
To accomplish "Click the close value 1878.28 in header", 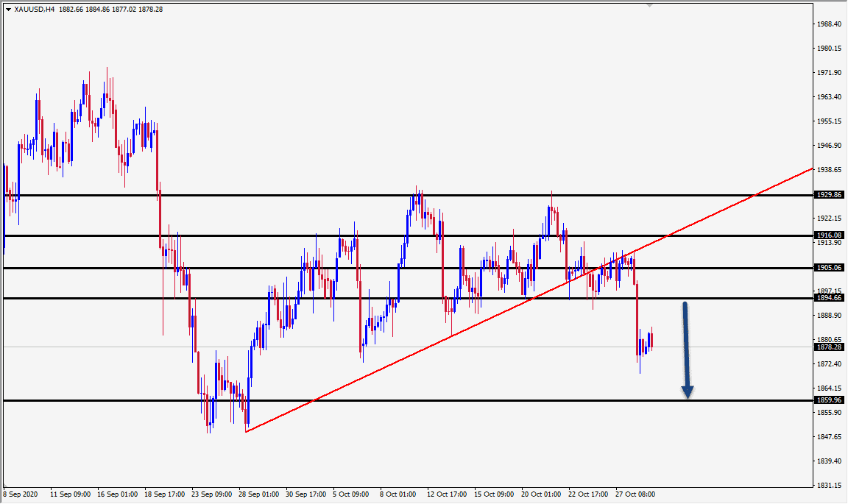I will click(x=150, y=9).
